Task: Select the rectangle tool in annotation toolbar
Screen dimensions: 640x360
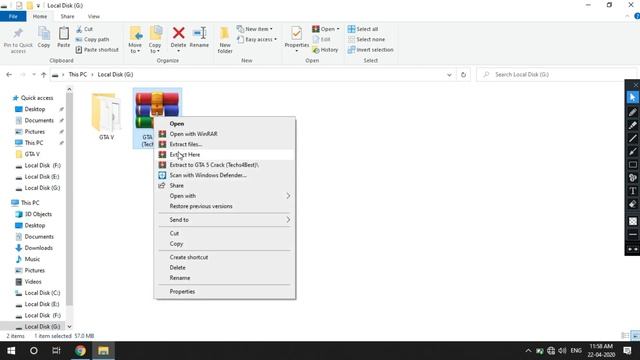Action: point(632,164)
